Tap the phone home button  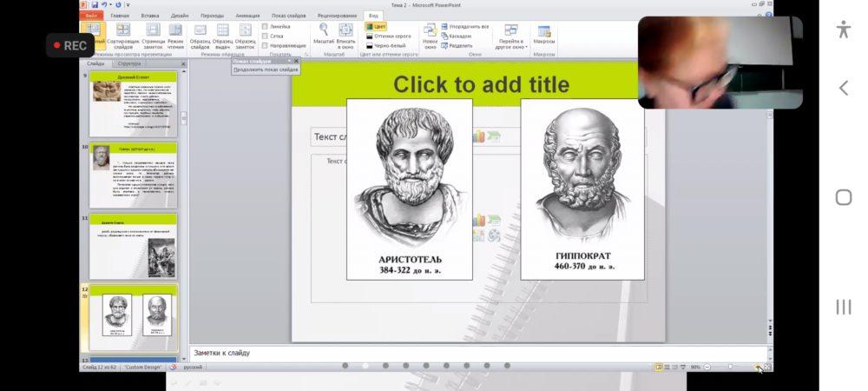pyautogui.click(x=844, y=197)
